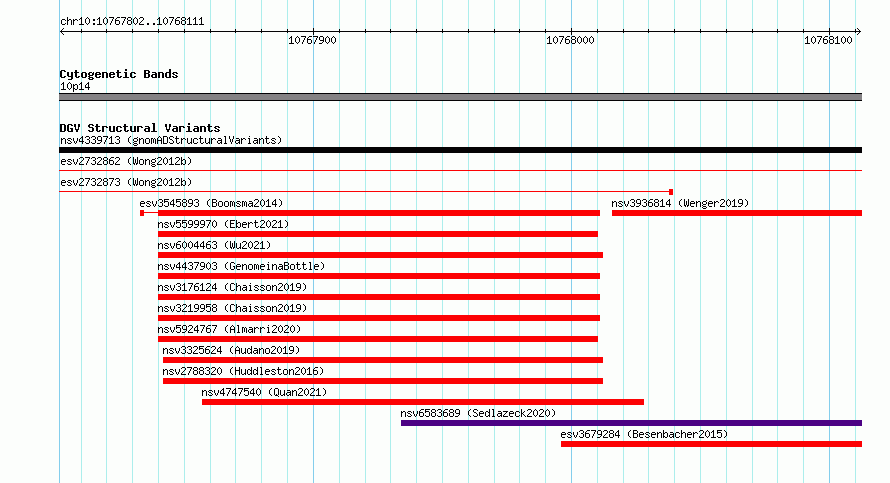This screenshot has height=483, width=890.
Task: Open the esv2732862 (Wong2012b) variant label
Action: (126, 161)
